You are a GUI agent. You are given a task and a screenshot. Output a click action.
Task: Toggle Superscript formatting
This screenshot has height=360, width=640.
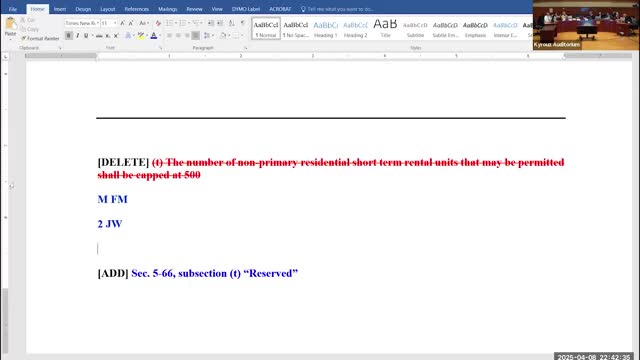pyautogui.click(x=116, y=36)
